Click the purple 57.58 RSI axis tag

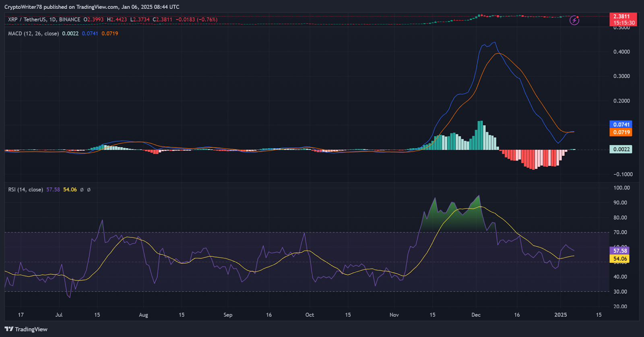pyautogui.click(x=619, y=251)
